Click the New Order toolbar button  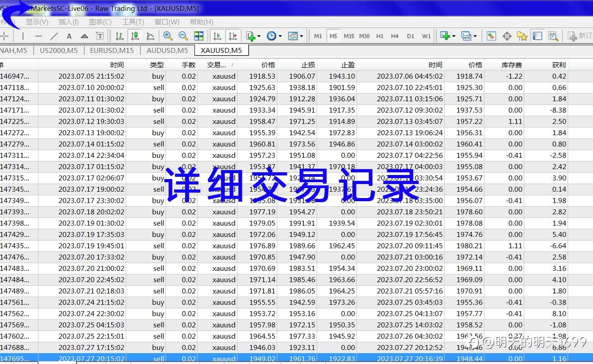[x=580, y=36]
